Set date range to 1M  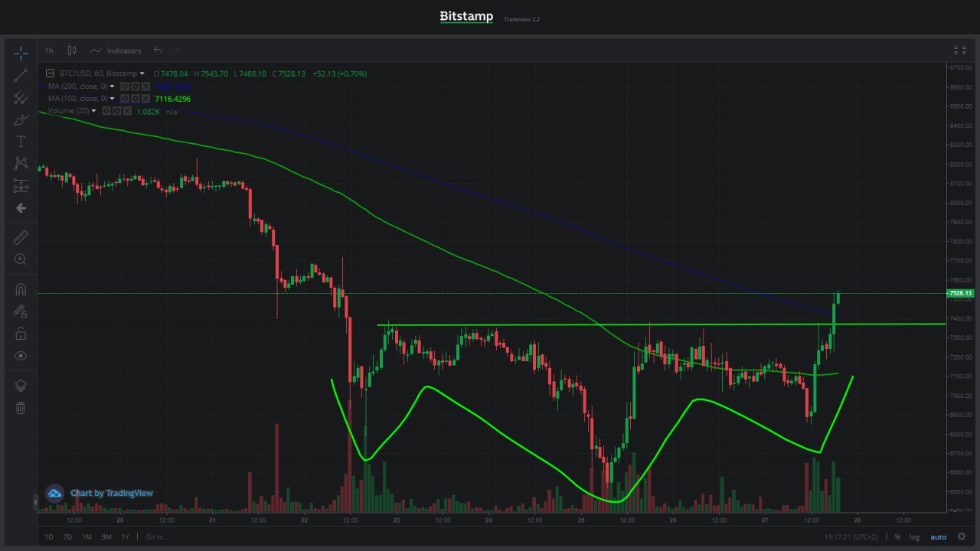87,536
